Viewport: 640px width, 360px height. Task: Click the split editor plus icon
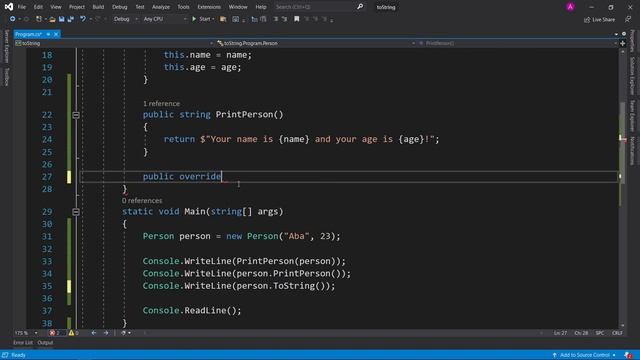coord(622,43)
